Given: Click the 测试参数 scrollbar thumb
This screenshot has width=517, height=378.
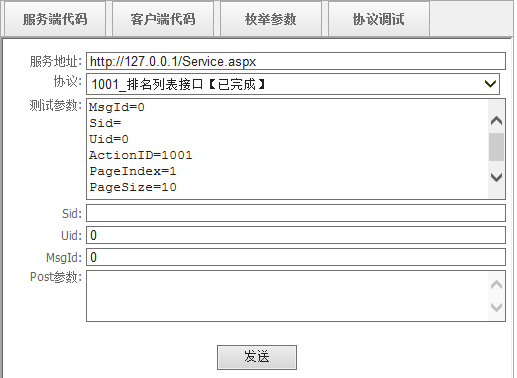Looking at the screenshot, I should [x=496, y=147].
